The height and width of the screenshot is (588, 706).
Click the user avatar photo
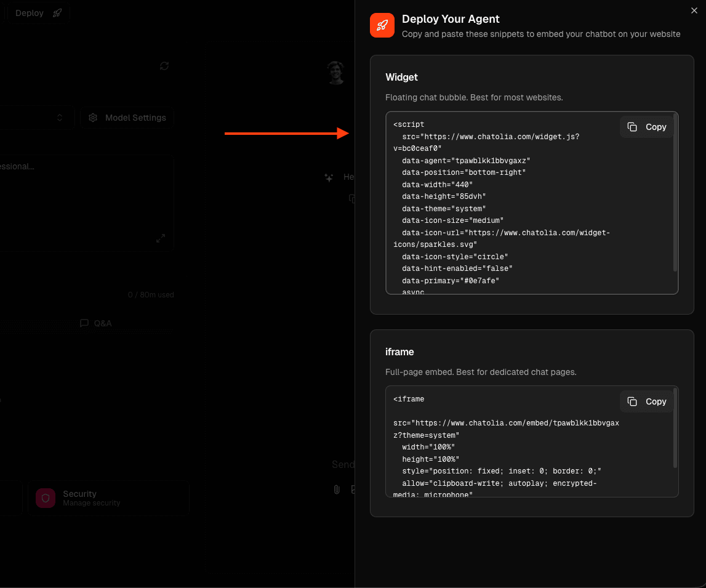(336, 73)
